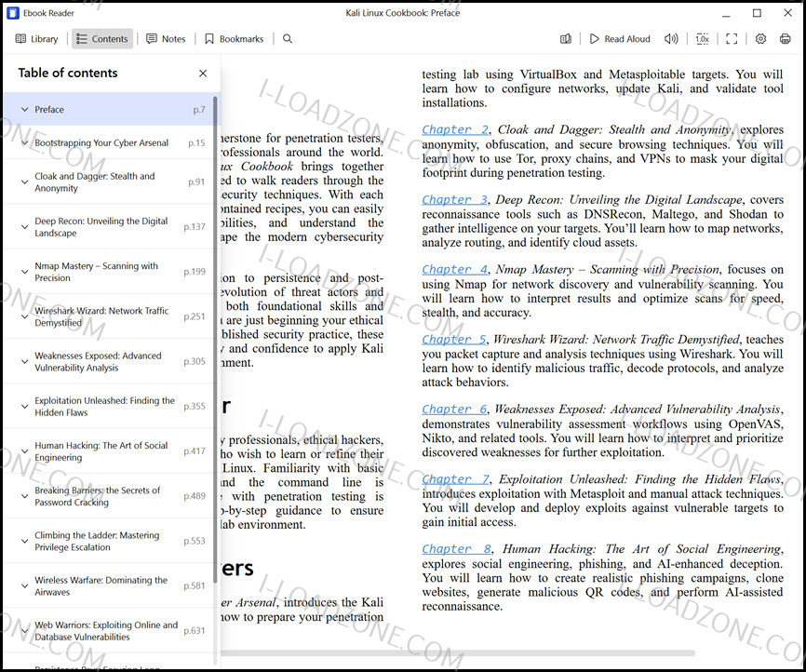Follow the Chapter 4 link
This screenshot has height=672, width=806.
coord(455,269)
